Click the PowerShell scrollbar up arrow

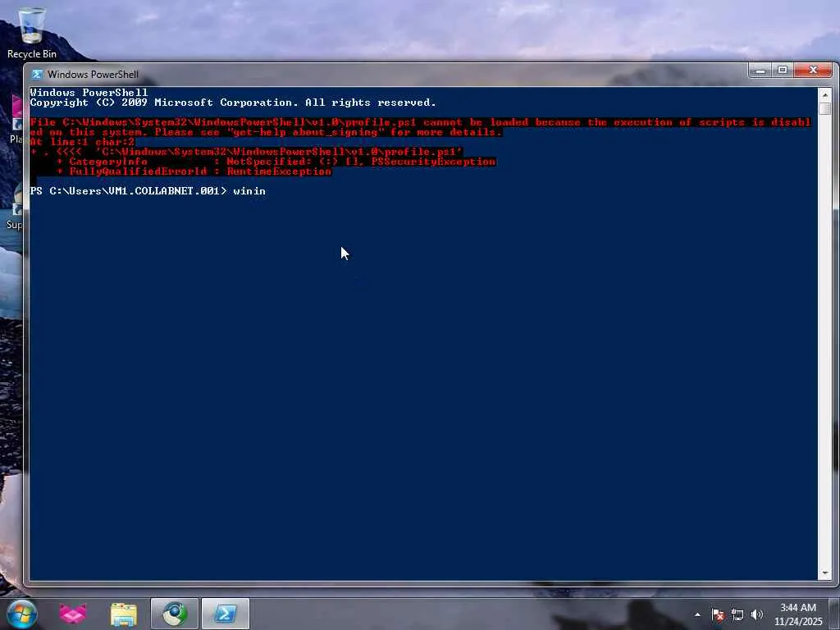click(825, 95)
